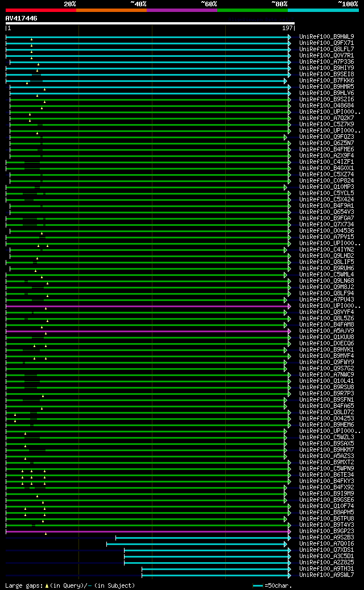This screenshot has width=364, height=590.
Task: Click hit label UniRef100_Q6Z5N7
Action: point(326,143)
